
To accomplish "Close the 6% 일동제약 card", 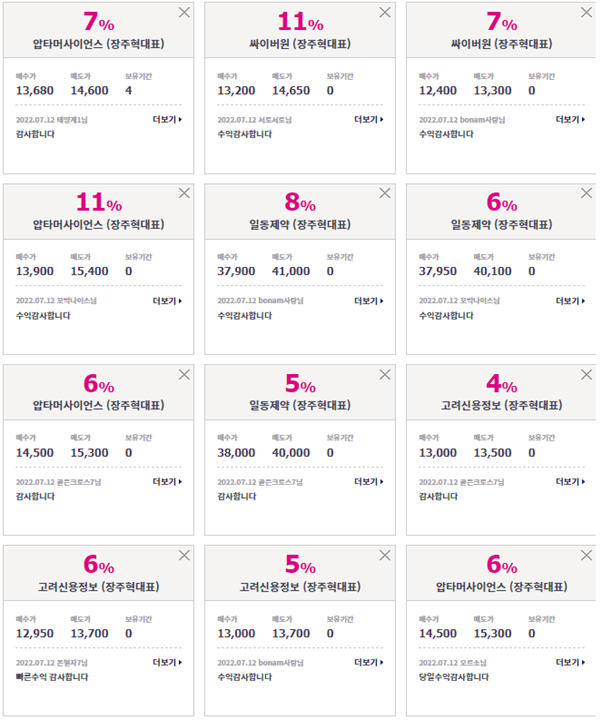I will [x=586, y=193].
